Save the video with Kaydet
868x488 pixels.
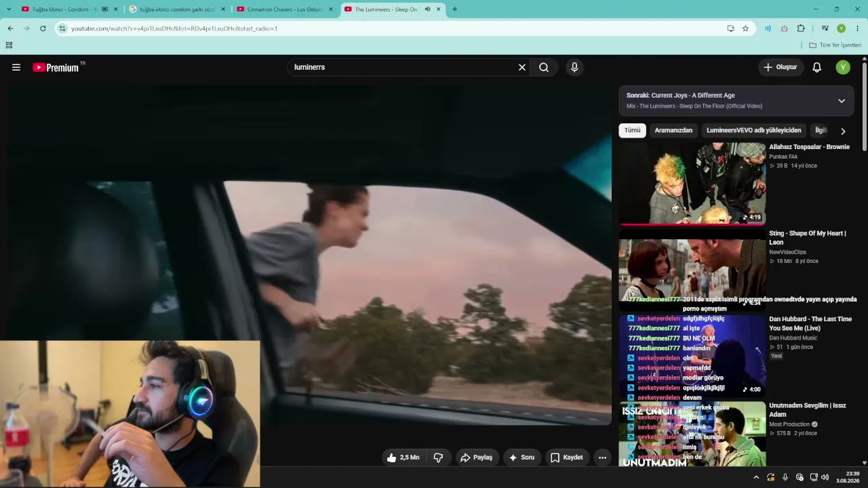pos(567,457)
